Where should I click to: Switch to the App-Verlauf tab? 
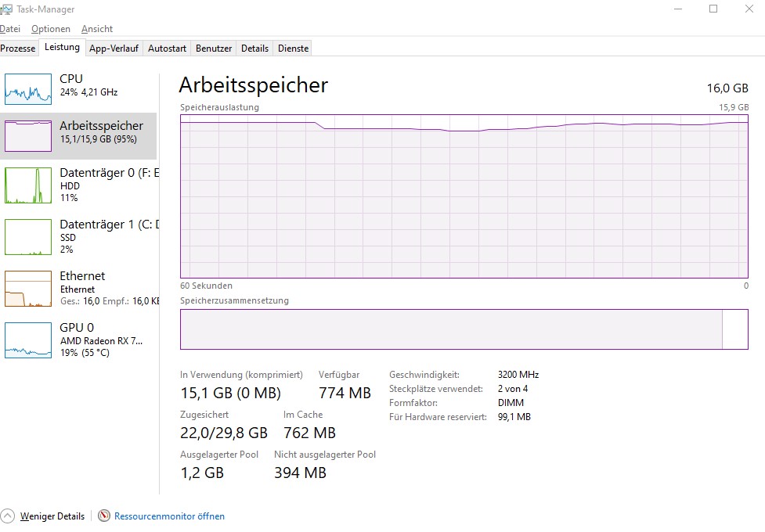114,49
